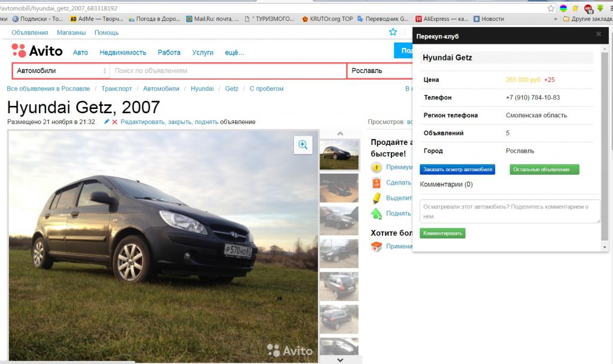Image resolution: width=613 pixels, height=364 pixels.
Task: Open the Услуги menu item
Action: 202,53
